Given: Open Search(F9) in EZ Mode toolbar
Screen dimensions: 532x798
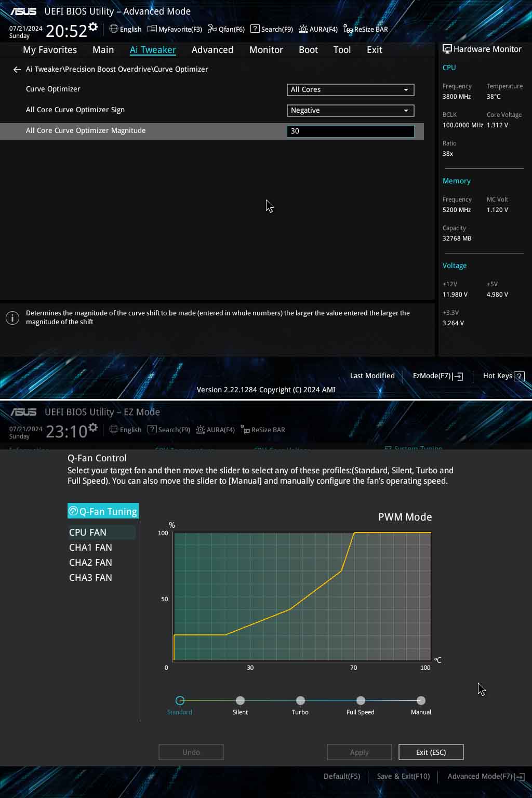Looking at the screenshot, I should coord(169,430).
